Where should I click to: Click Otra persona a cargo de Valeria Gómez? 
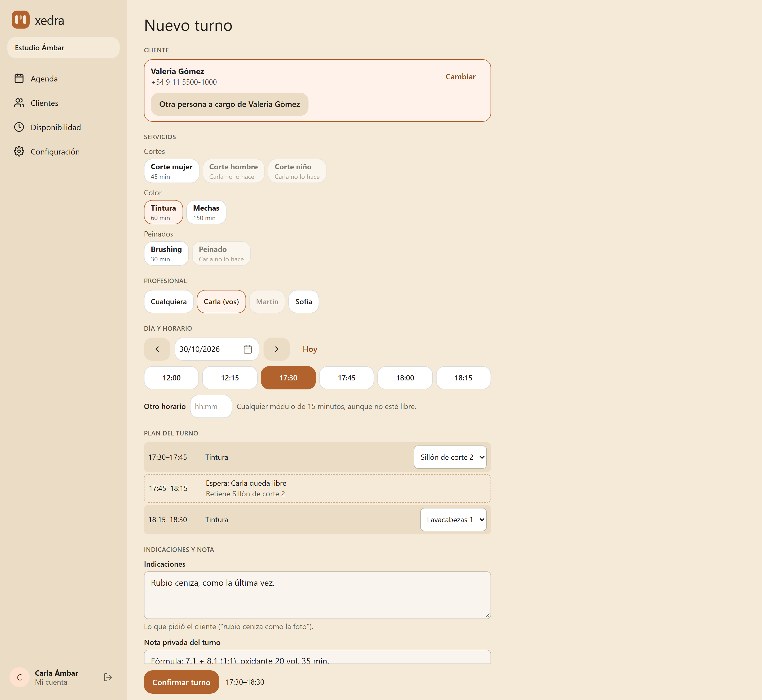click(230, 104)
